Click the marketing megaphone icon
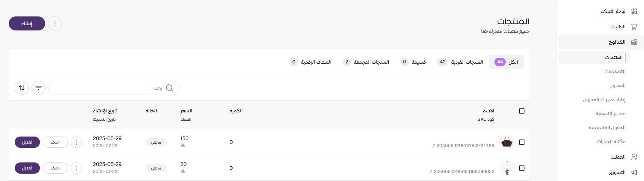Viewport: 644px width, 181px height. tap(634, 172)
